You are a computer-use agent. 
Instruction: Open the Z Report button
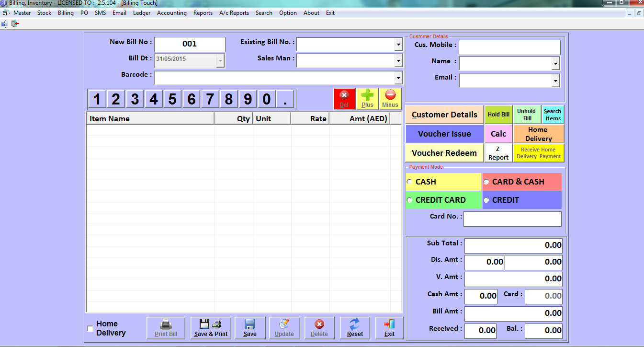(x=498, y=153)
